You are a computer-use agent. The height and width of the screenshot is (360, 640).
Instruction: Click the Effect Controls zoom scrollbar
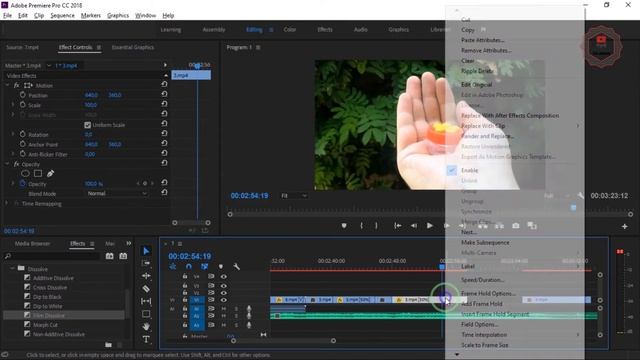click(x=191, y=223)
